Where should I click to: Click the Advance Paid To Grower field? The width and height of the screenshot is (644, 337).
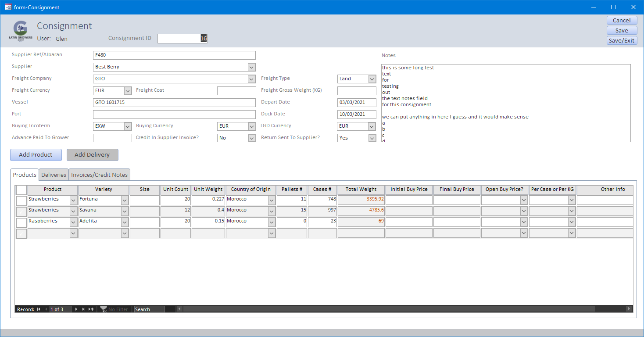point(112,138)
